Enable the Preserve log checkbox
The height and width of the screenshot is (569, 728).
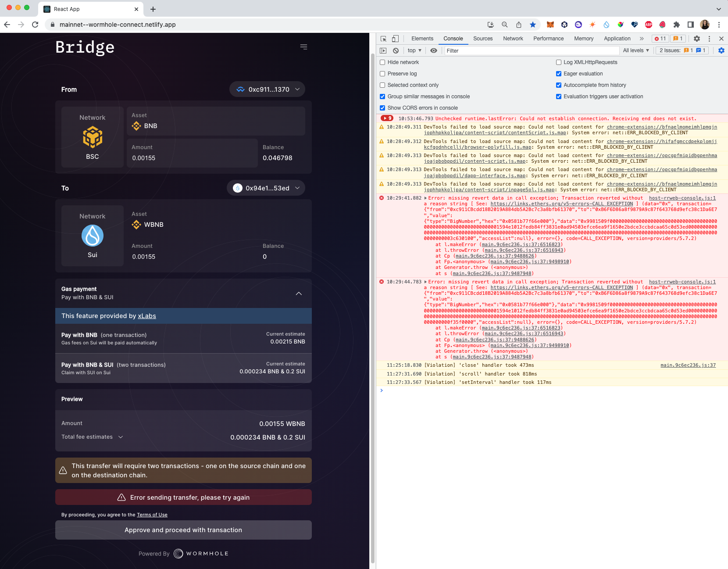point(382,74)
